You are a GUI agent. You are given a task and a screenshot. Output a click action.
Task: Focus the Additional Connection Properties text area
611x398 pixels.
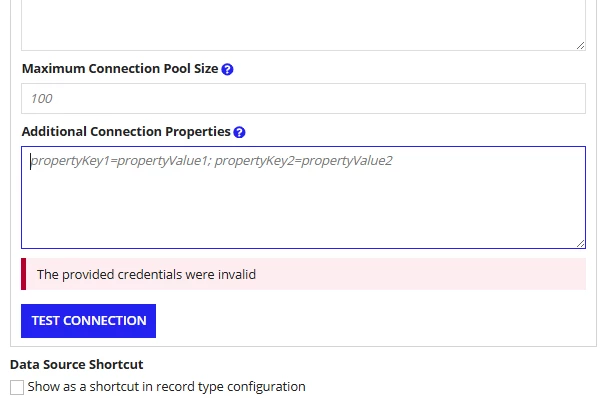(x=303, y=197)
